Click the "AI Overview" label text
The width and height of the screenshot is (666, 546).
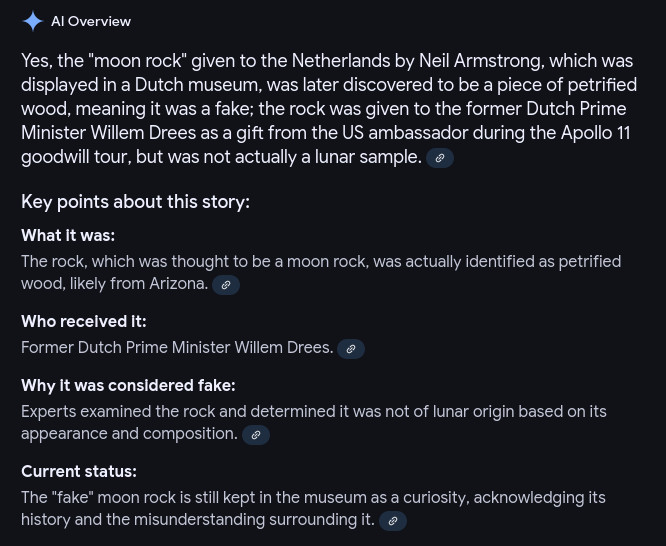pyautogui.click(x=91, y=22)
